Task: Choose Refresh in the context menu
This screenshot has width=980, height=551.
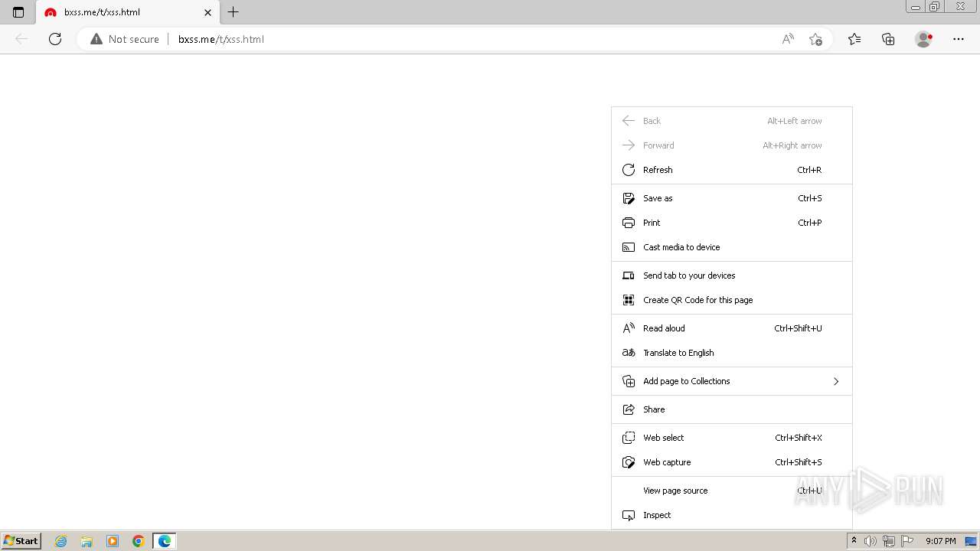Action: [x=732, y=170]
